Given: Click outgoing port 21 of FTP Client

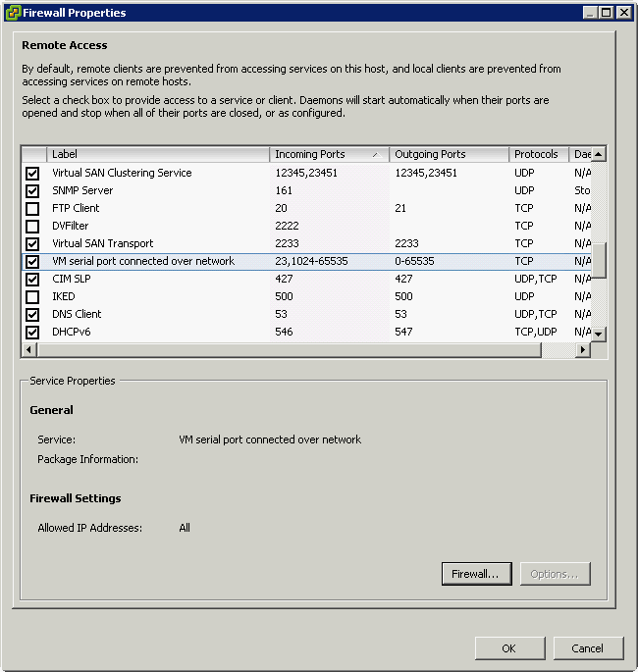Looking at the screenshot, I should coord(400,208).
